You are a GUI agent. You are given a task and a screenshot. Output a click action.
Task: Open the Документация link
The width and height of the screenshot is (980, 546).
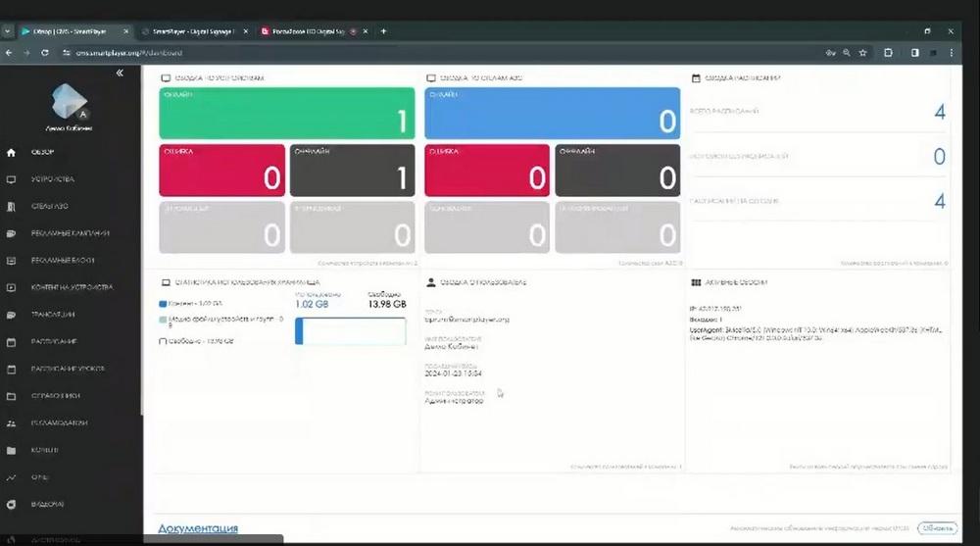[198, 528]
